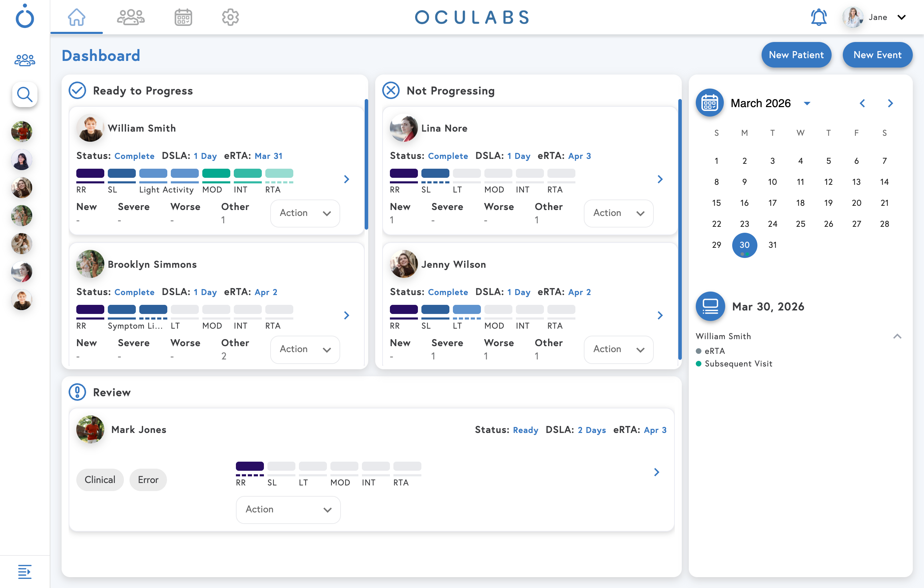Click the Review exclamation icon
Image resolution: width=924 pixels, height=588 pixels.
coord(77,392)
